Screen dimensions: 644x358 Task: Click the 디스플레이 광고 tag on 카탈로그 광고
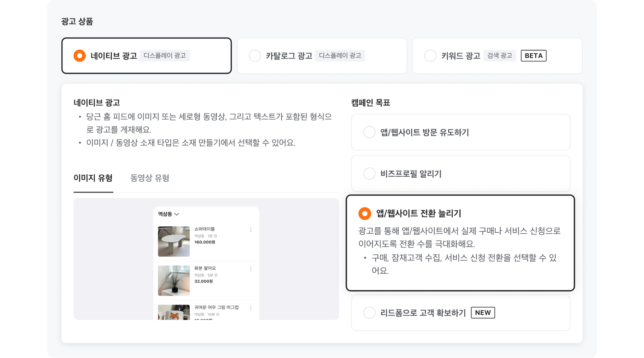[340, 56]
